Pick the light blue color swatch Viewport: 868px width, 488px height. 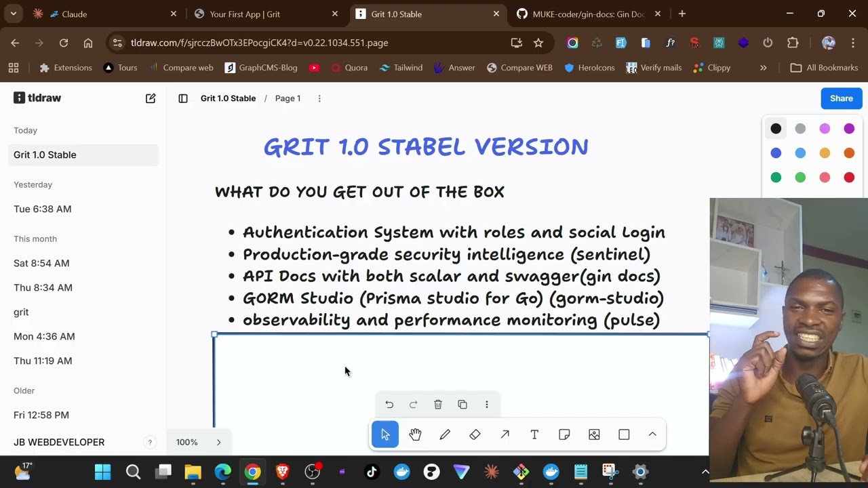pyautogui.click(x=800, y=153)
